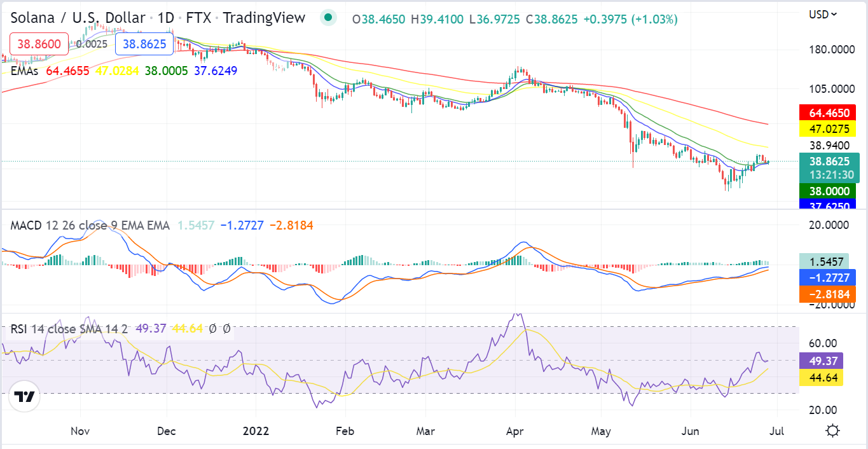The width and height of the screenshot is (868, 449).
Task: Click the purple 49.37 RSI axis label
Action: pyautogui.click(x=821, y=361)
